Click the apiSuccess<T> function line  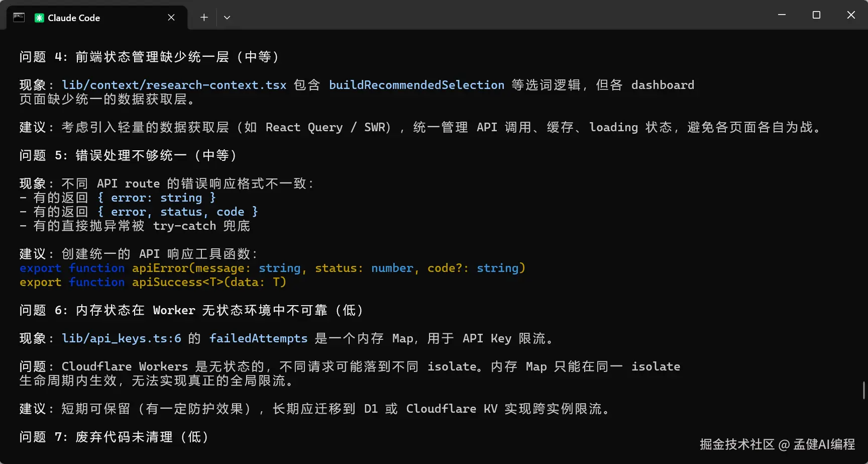[x=153, y=282]
